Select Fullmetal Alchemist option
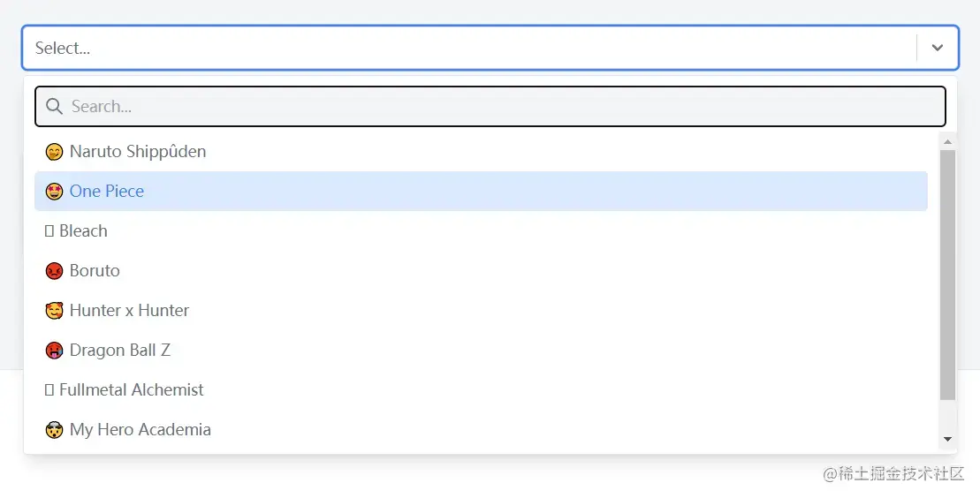 (x=131, y=390)
